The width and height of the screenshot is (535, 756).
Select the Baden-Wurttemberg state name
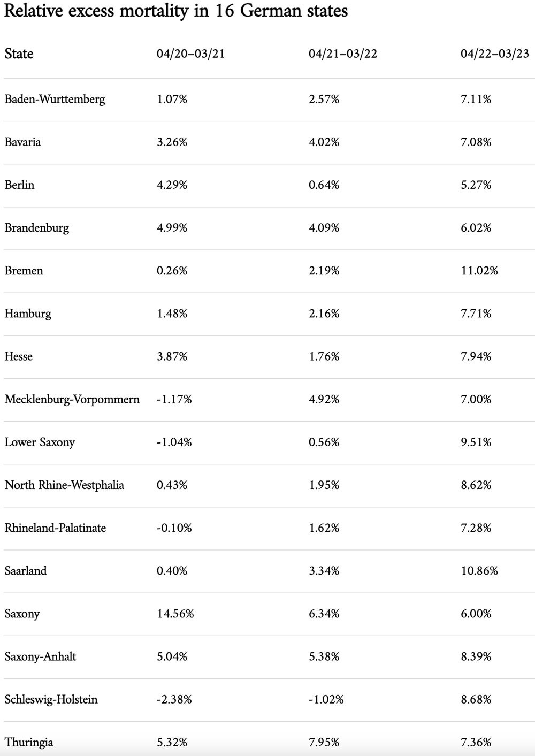point(55,100)
